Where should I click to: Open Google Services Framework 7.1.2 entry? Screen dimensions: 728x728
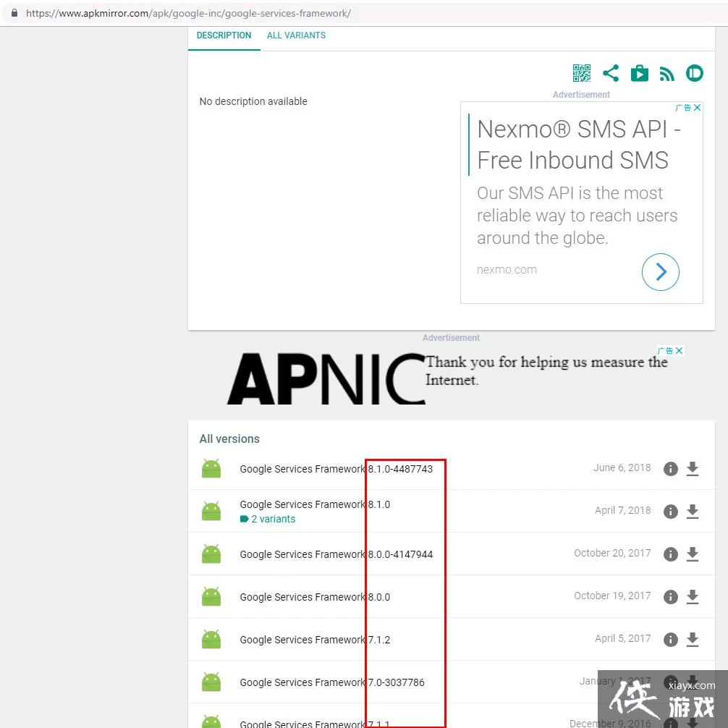pos(315,640)
